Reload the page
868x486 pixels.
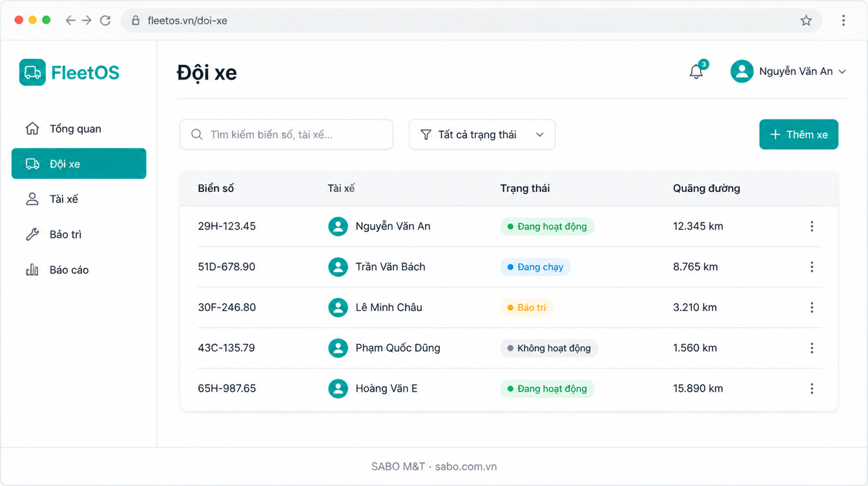pos(105,21)
